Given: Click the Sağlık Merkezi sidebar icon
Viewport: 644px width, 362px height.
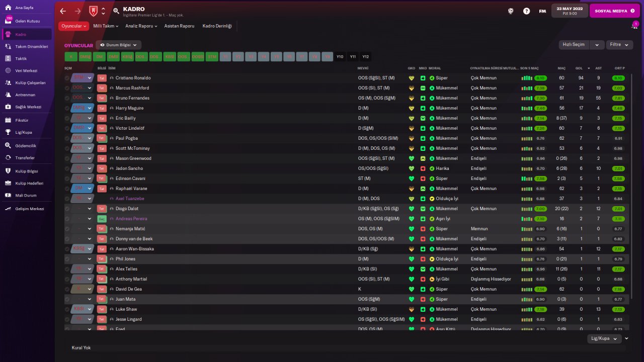Looking at the screenshot, I should click(8, 107).
